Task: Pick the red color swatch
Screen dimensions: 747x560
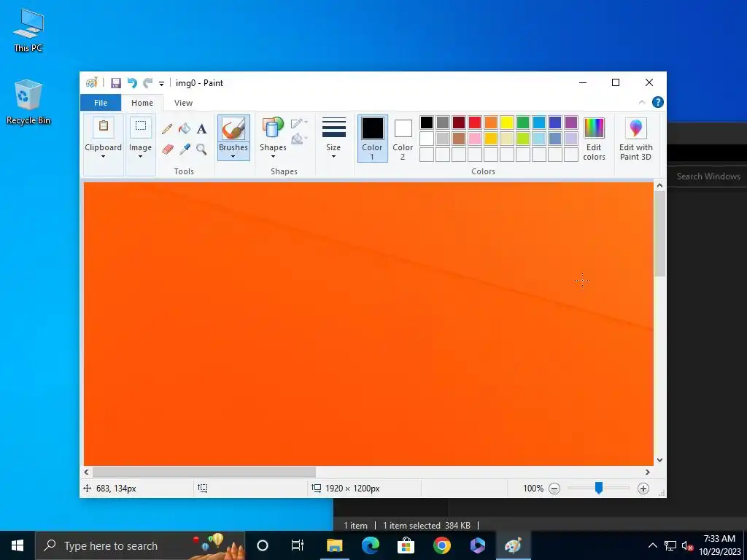Action: [x=475, y=122]
